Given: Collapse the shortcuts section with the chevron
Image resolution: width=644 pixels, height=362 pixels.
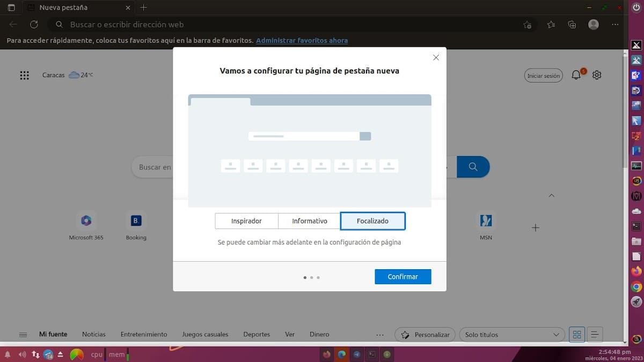Looking at the screenshot, I should tap(552, 195).
